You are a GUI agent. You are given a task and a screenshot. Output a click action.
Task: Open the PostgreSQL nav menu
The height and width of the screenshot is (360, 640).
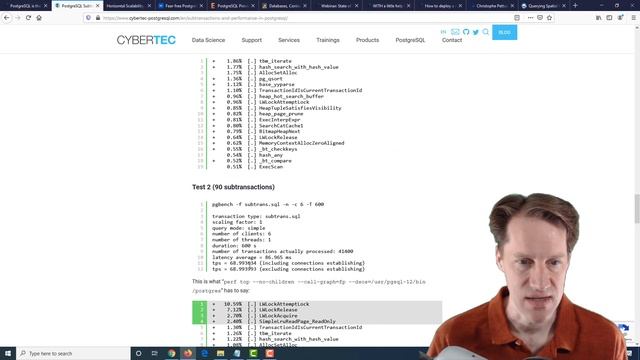coord(410,40)
